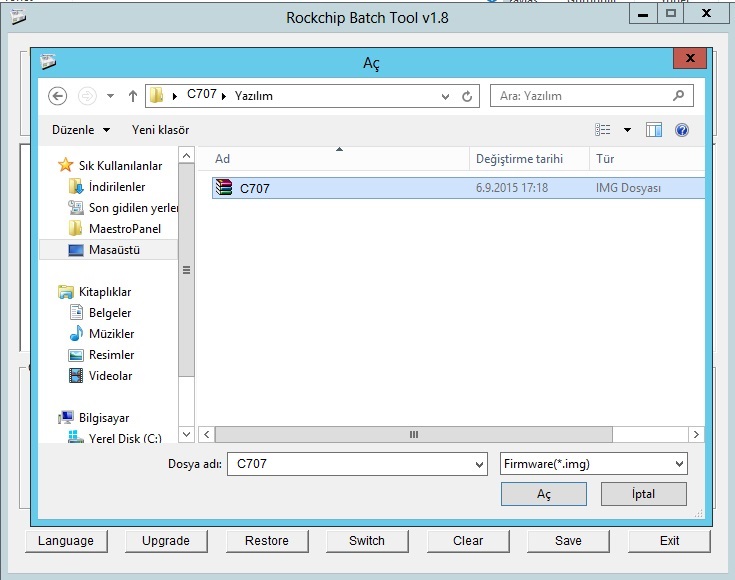This screenshot has width=735, height=580.
Task: Go back using the back arrow
Action: [x=58, y=96]
